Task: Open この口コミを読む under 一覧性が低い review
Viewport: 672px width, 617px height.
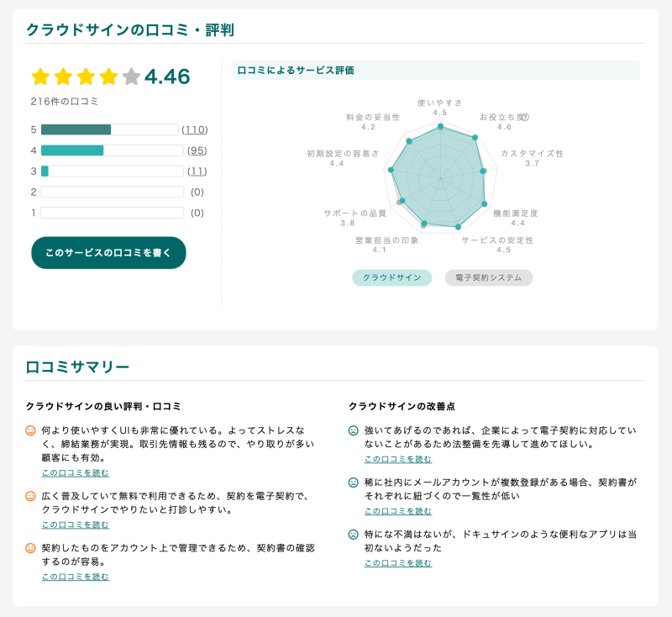Action: pyautogui.click(x=398, y=511)
